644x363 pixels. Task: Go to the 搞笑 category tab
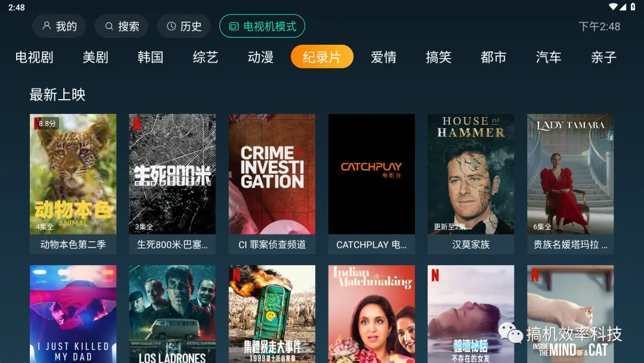click(x=439, y=57)
